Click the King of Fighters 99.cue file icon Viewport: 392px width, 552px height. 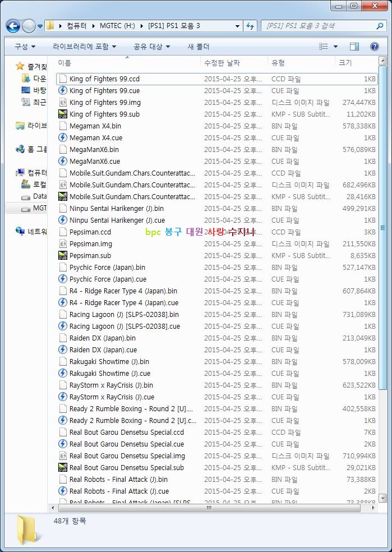(63, 90)
